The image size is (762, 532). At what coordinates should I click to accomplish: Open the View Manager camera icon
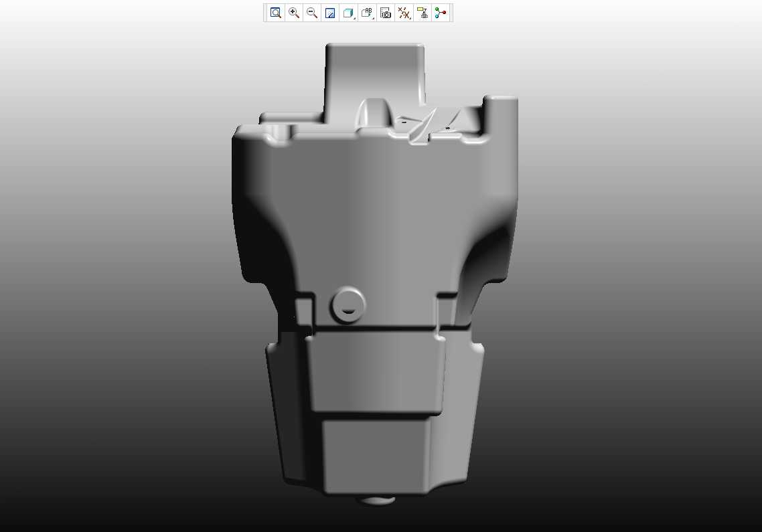coord(386,13)
